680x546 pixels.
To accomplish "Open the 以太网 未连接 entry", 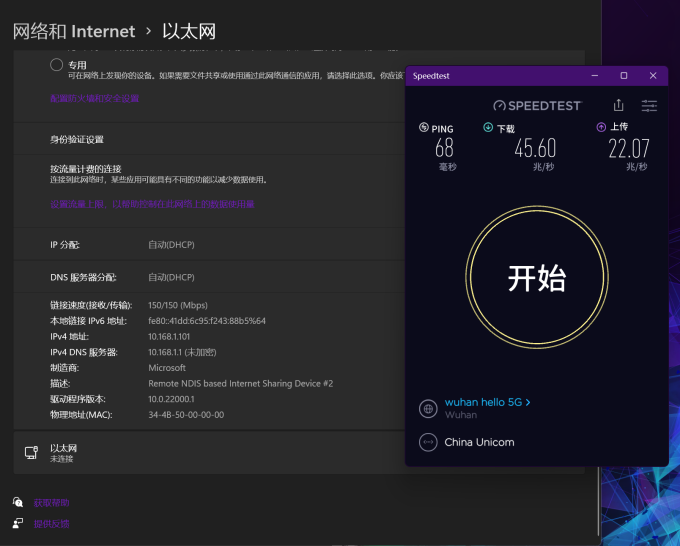I will pyautogui.click(x=210, y=452).
